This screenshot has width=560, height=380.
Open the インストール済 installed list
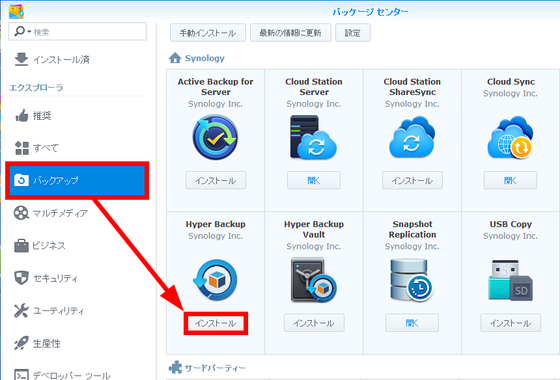click(x=77, y=59)
